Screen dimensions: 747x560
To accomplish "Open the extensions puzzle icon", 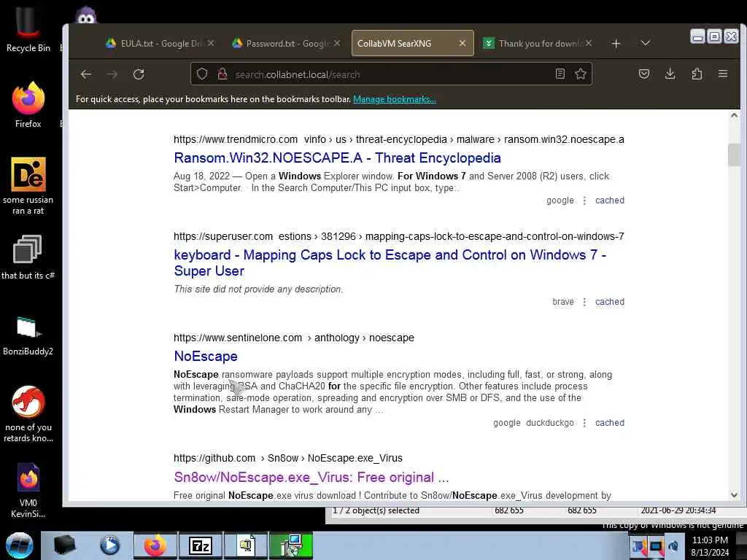I will [x=697, y=74].
